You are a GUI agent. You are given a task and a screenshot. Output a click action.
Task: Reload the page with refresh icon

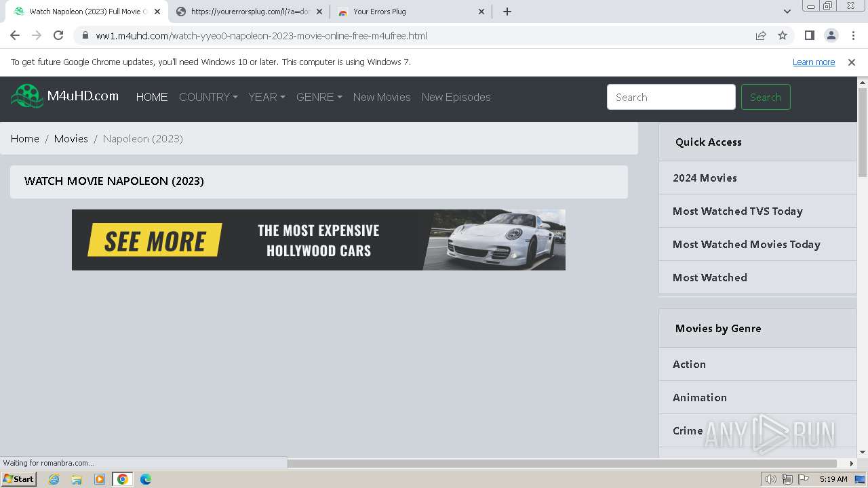(58, 35)
